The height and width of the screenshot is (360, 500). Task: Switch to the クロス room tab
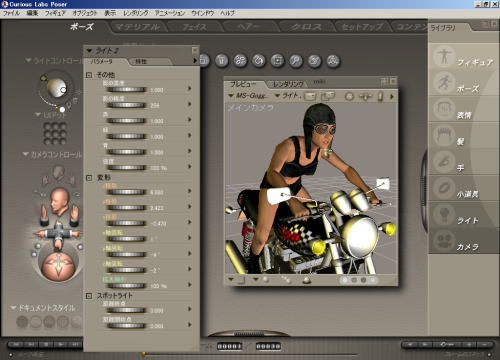coord(306,27)
